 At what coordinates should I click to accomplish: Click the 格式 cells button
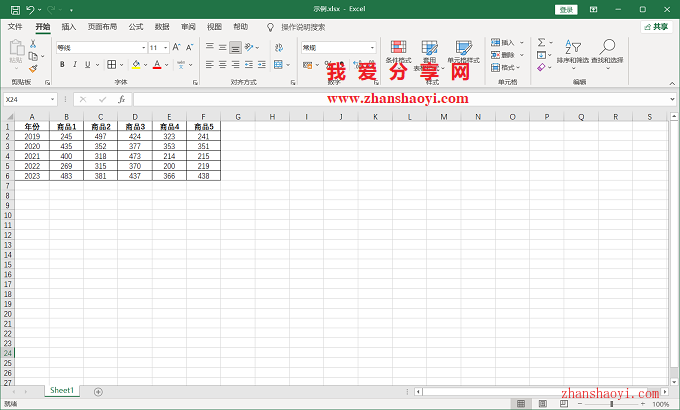(505, 67)
